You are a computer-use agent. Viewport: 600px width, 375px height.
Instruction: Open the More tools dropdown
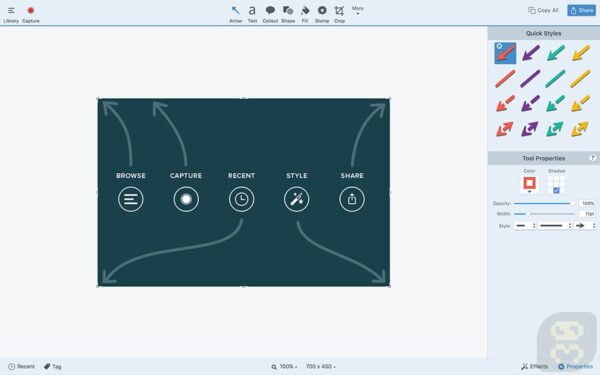click(x=358, y=10)
